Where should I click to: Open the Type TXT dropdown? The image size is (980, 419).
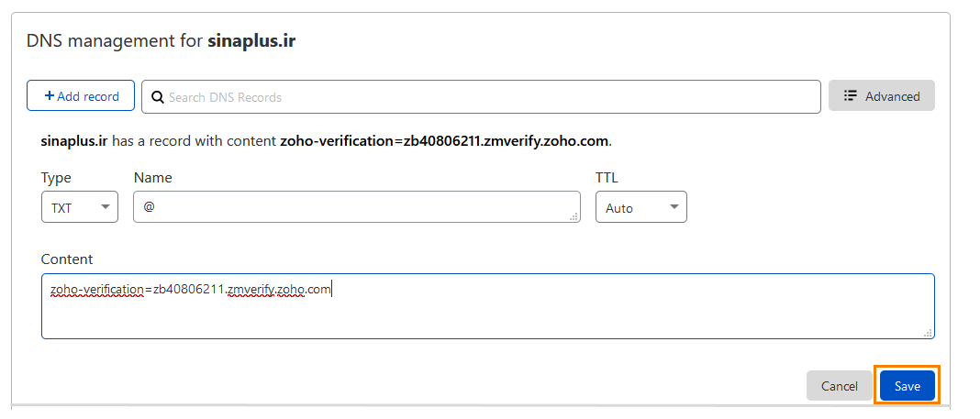click(x=80, y=207)
